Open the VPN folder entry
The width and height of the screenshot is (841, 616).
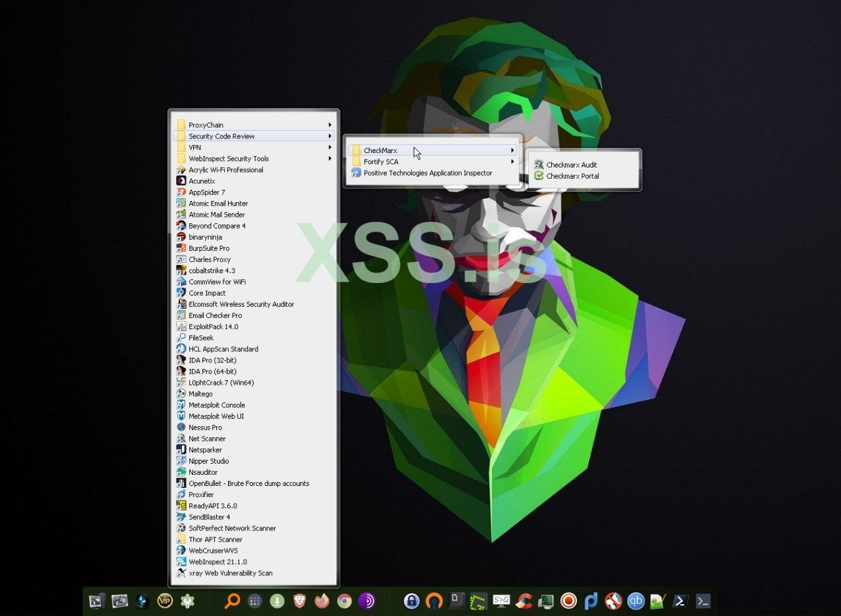pos(254,147)
